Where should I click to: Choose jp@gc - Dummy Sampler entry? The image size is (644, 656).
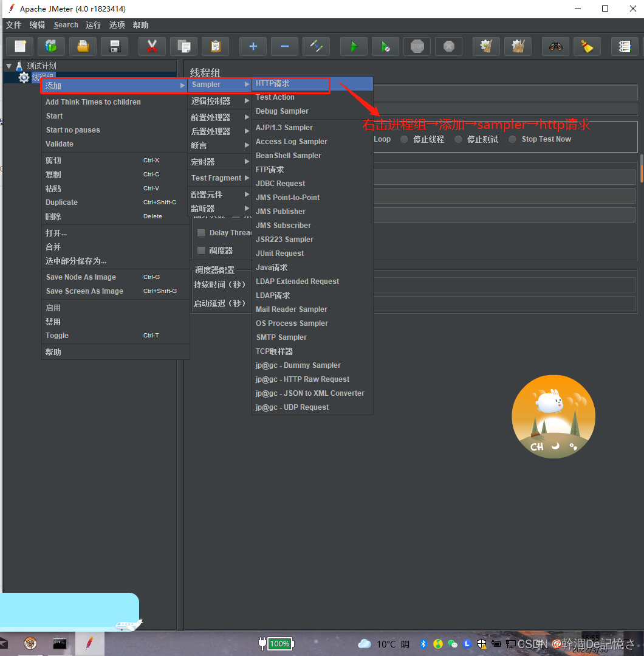pyautogui.click(x=312, y=365)
